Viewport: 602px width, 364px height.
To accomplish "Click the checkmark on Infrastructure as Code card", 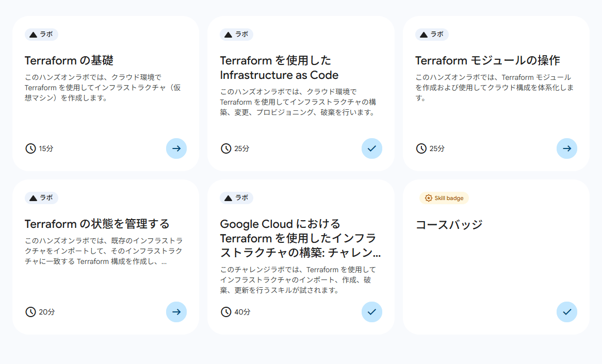I will [x=371, y=148].
